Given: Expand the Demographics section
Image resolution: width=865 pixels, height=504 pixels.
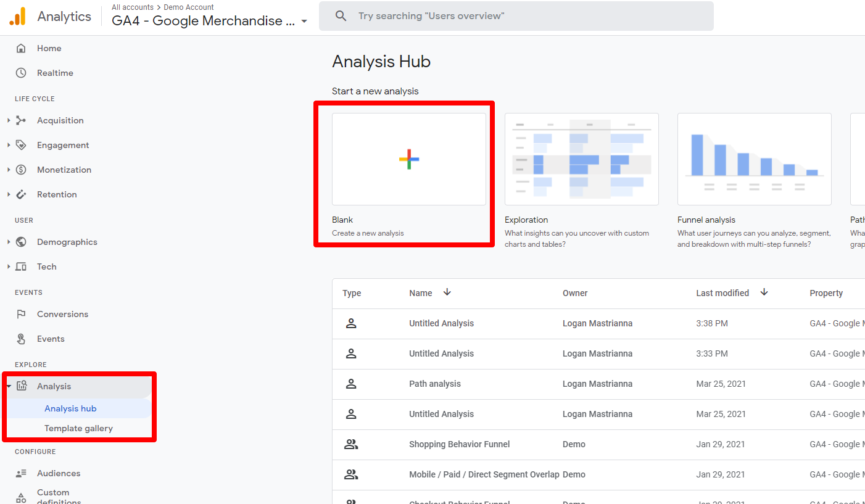Looking at the screenshot, I should click(x=9, y=242).
